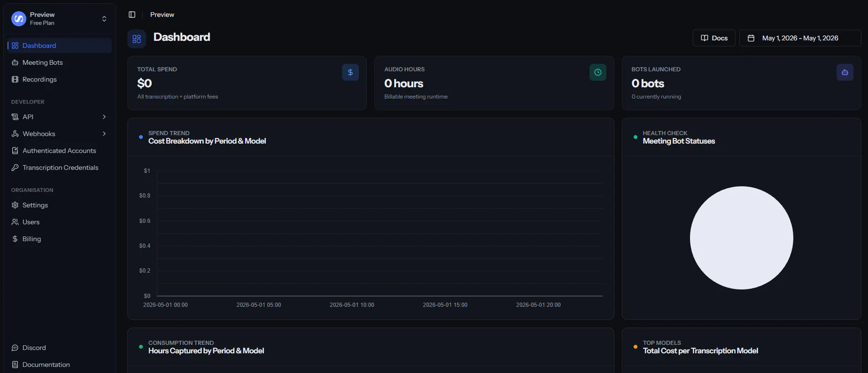This screenshot has width=868, height=373.
Task: Click the Meeting Bot Statuses pie chart
Action: 741,238
